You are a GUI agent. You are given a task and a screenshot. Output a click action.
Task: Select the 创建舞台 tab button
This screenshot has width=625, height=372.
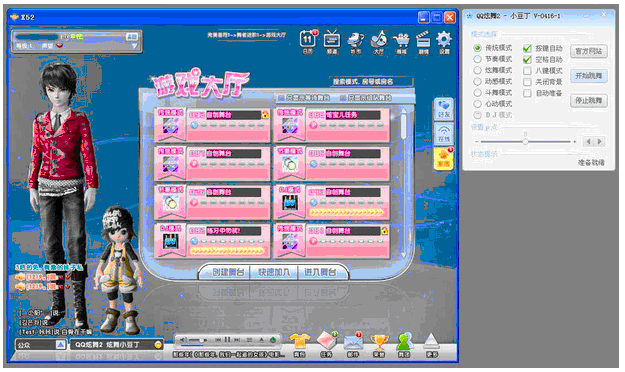(x=228, y=272)
